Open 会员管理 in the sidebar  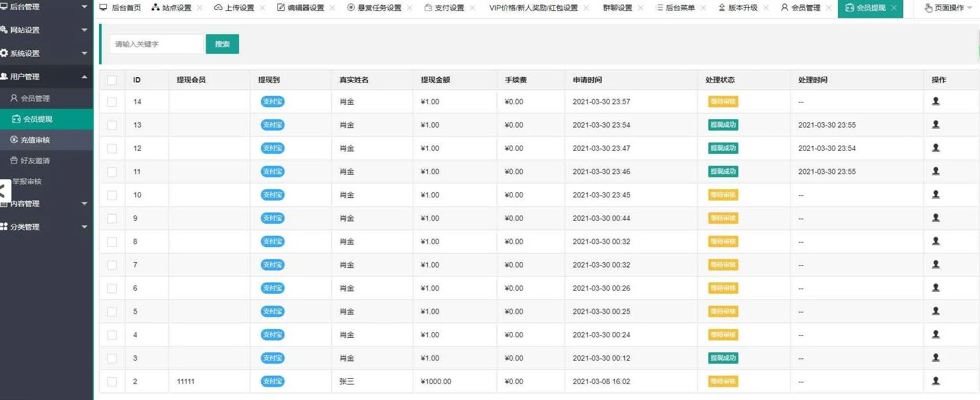point(35,98)
